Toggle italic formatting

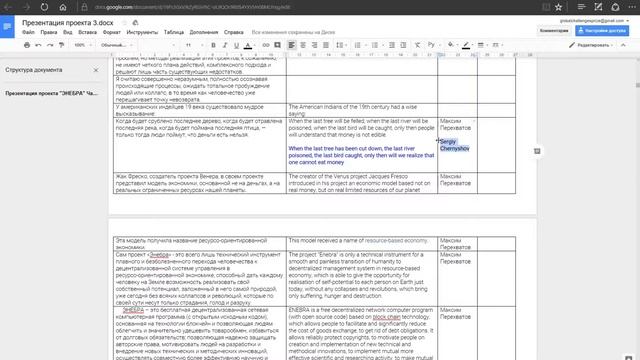click(x=224, y=45)
